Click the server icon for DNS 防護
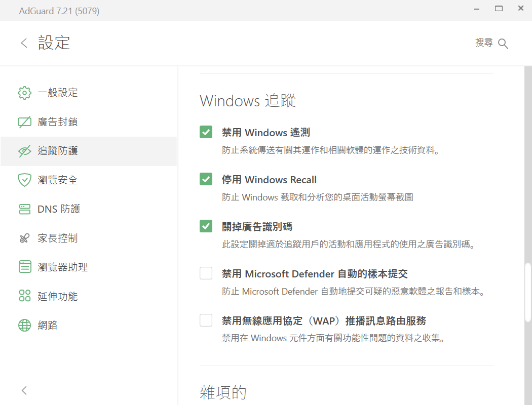 (24, 209)
